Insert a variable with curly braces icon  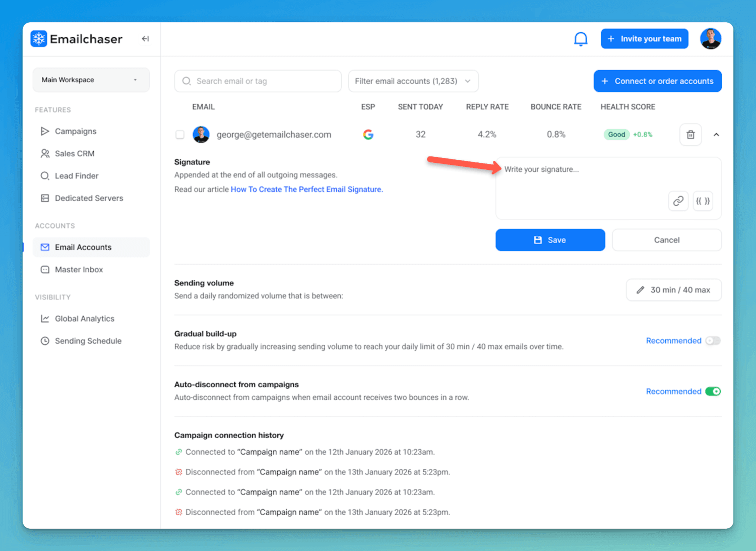(703, 201)
